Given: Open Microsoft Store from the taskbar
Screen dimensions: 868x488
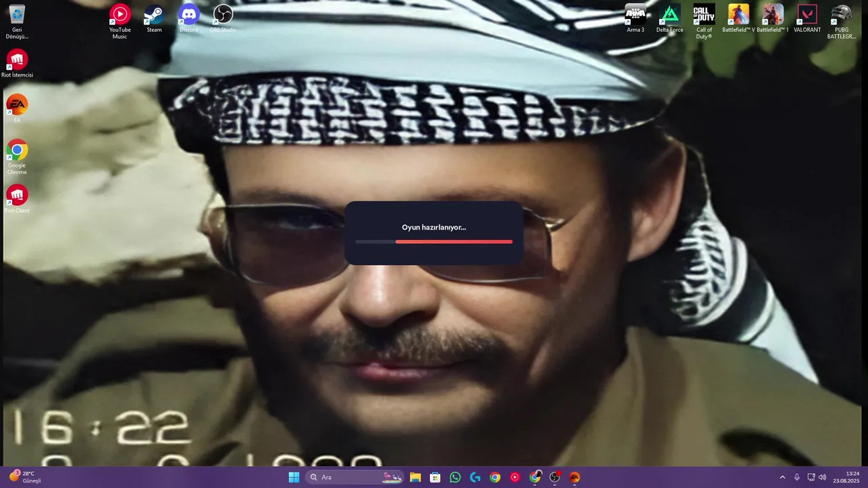Looking at the screenshot, I should click(x=435, y=477).
